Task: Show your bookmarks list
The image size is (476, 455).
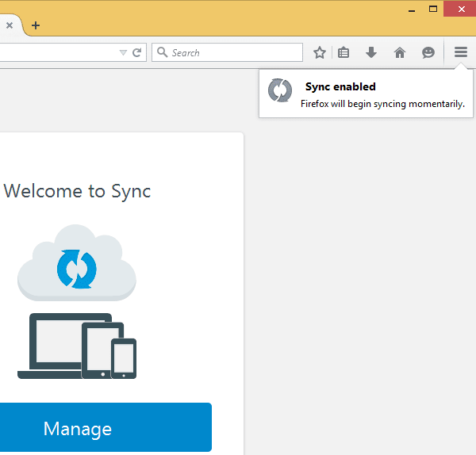Action: [x=344, y=52]
